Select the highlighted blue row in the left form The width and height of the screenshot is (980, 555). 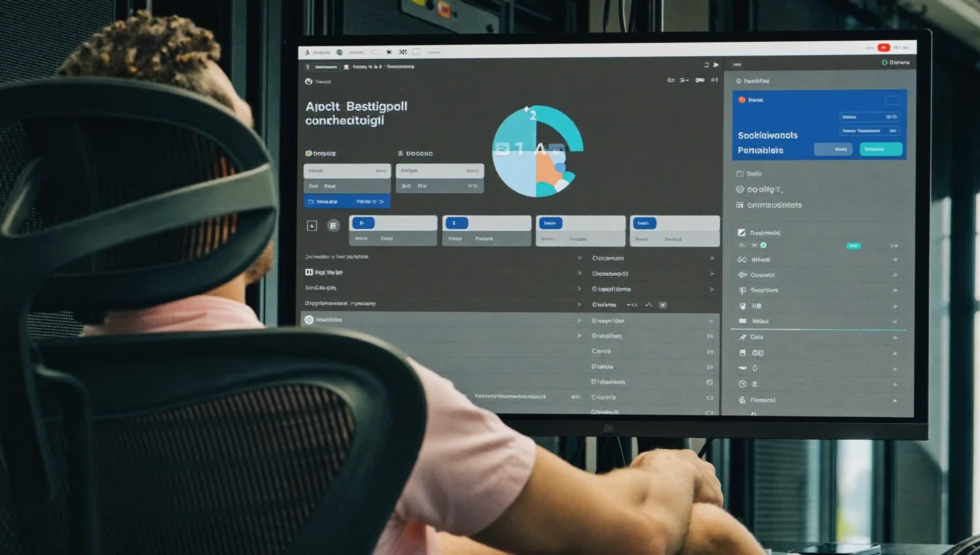(347, 201)
